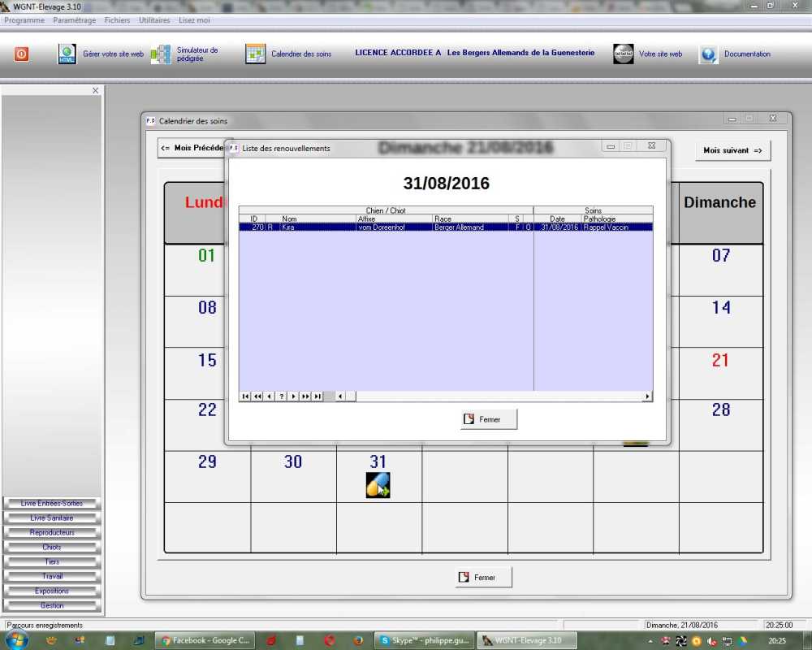Open the Utilitaires menu
Screen dimensions: 812x650
tap(154, 19)
